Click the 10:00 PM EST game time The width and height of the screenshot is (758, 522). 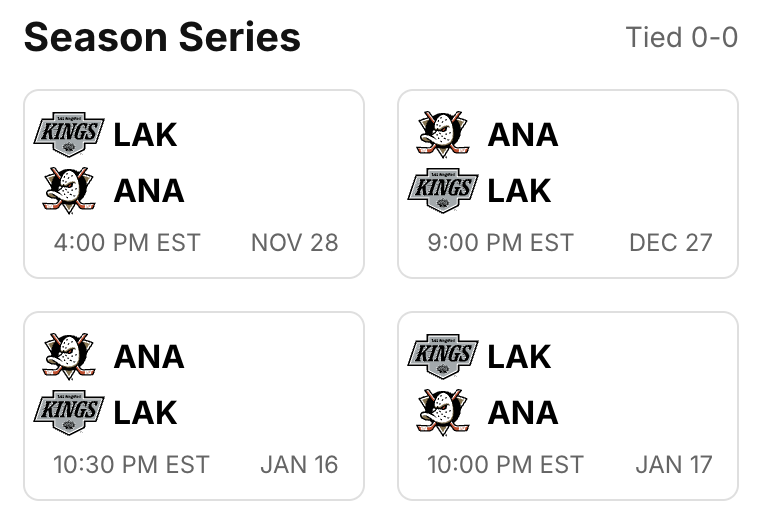(505, 465)
